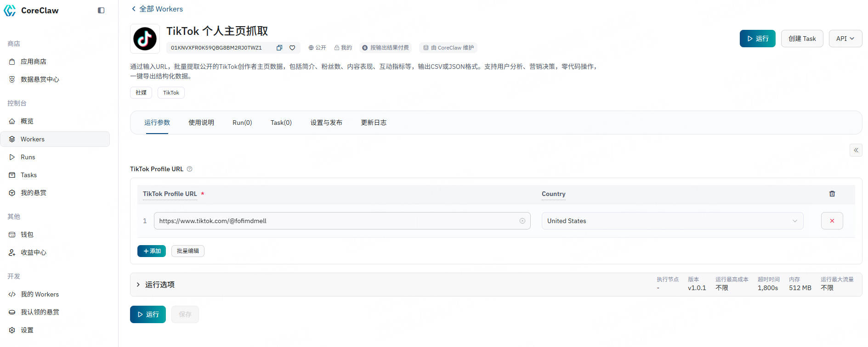The image size is (868, 347).
Task: Toggle the sidebar collapse icon next to CoreClaw
Action: click(101, 11)
